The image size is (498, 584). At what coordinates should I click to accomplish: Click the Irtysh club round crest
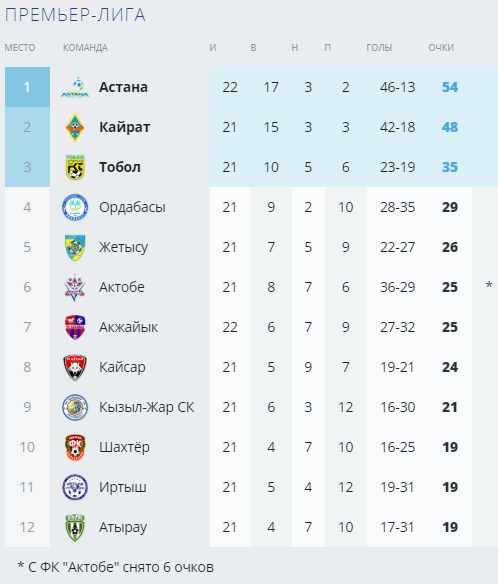[75, 487]
